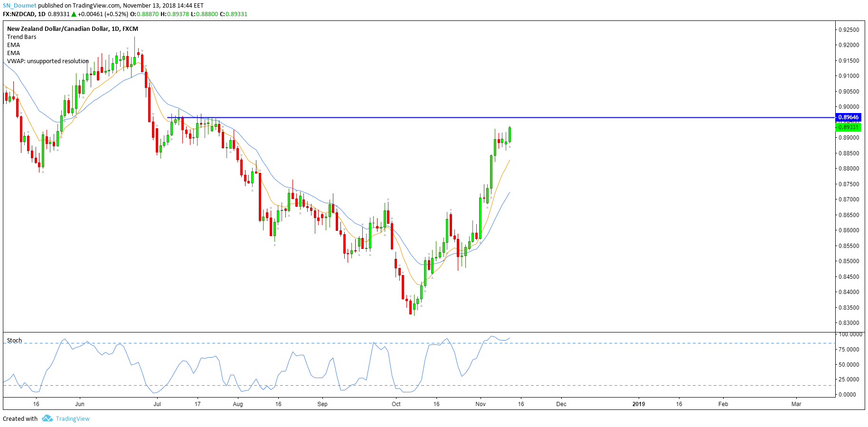Click the 100.0000 stochastic scale label
This screenshot has height=427, width=868.
[x=850, y=334]
